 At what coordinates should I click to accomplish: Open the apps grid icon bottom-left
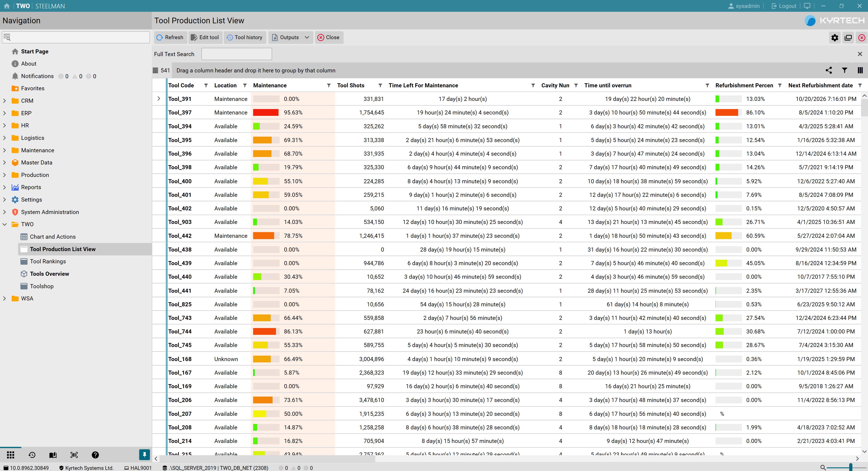point(11,455)
